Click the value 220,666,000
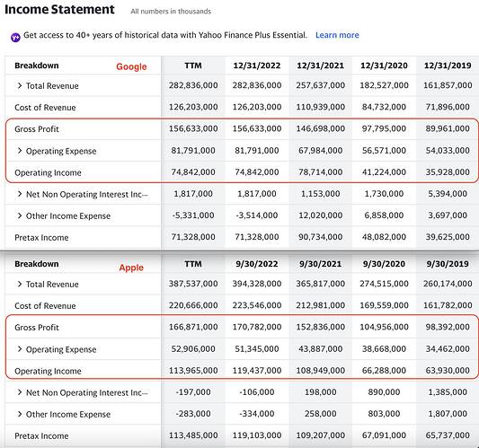Image resolution: width=479 pixels, height=448 pixels. coord(193,305)
